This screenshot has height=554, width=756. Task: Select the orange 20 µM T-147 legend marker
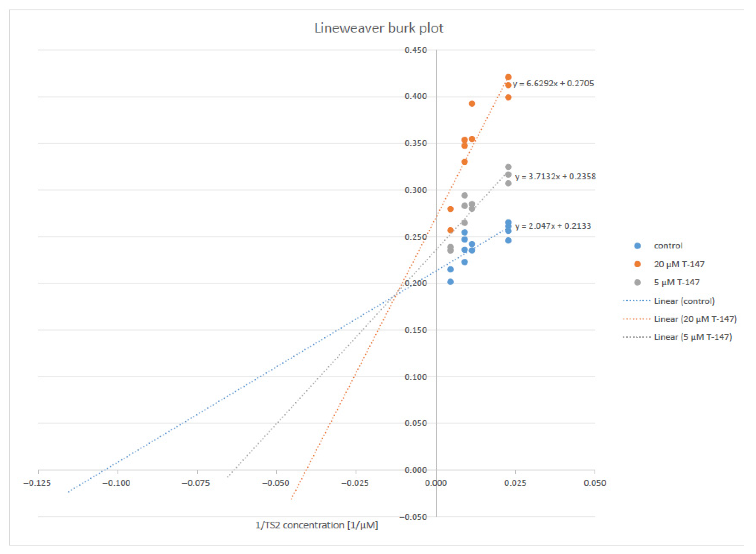point(637,264)
